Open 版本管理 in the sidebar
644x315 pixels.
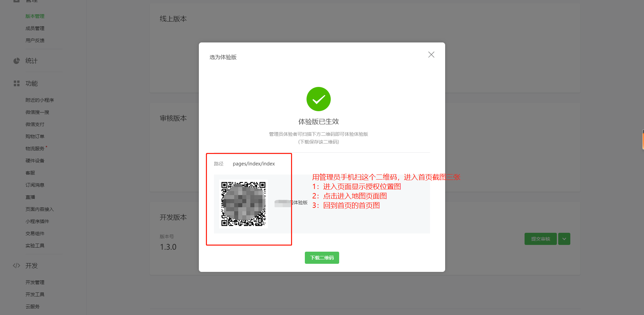[x=35, y=16]
